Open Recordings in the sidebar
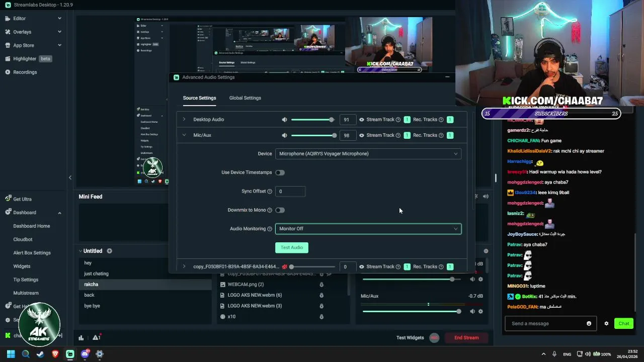Image resolution: width=644 pixels, height=362 pixels. point(25,72)
